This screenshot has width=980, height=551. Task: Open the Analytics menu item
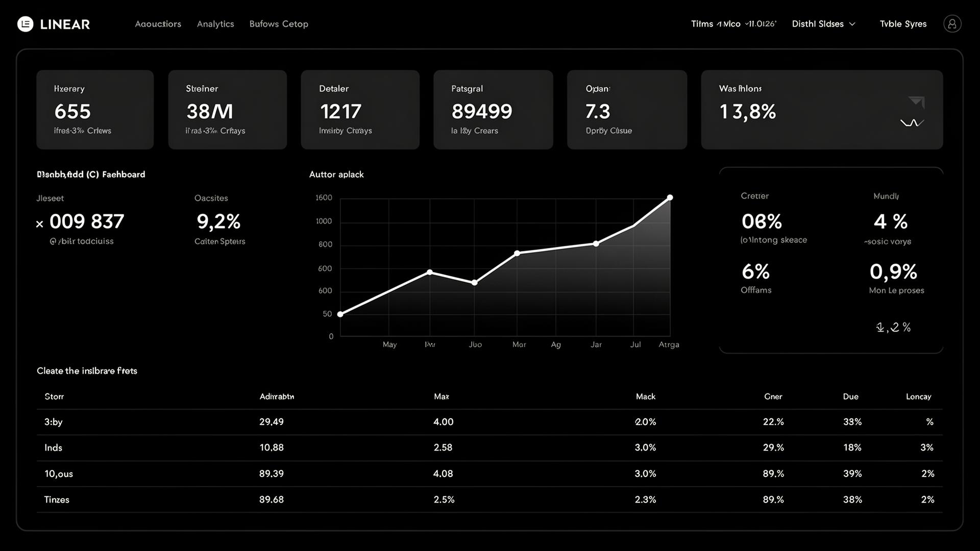coord(215,23)
